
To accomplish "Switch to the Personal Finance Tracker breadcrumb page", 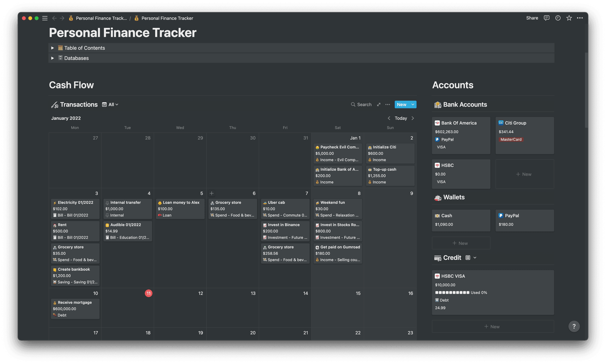I will (x=167, y=18).
